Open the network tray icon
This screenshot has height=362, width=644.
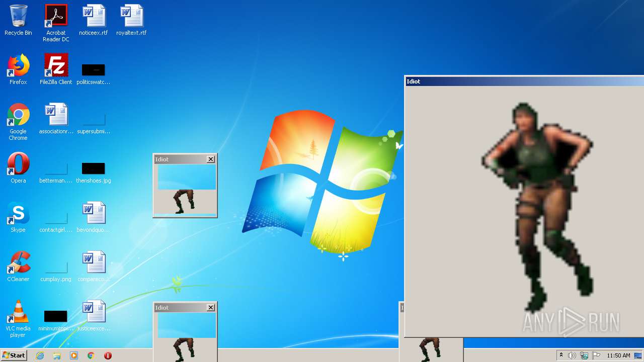[584, 355]
